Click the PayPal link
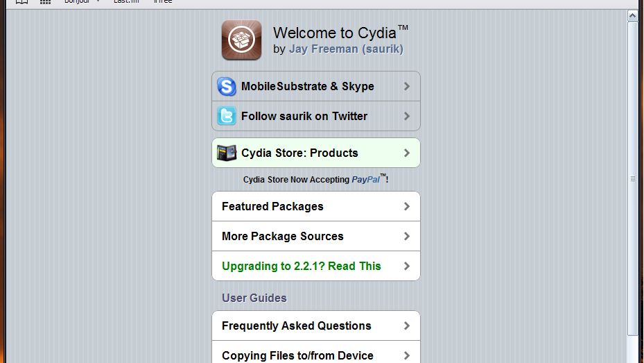The height and width of the screenshot is (363, 644). pyautogui.click(x=366, y=180)
